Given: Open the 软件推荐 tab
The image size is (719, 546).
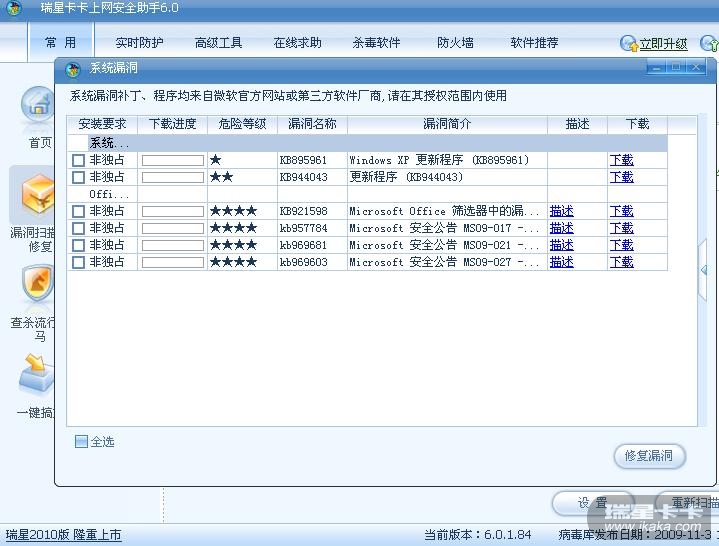Looking at the screenshot, I should click(534, 43).
